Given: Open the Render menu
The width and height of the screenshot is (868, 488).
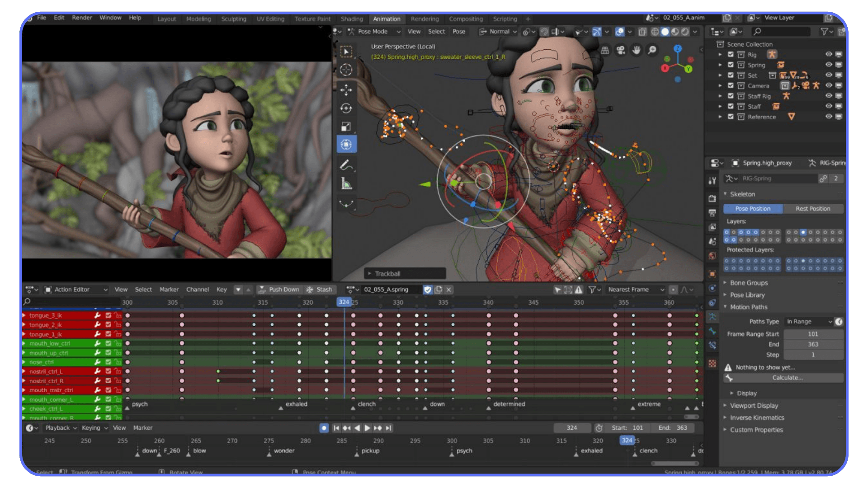Looking at the screenshot, I should coord(82,18).
